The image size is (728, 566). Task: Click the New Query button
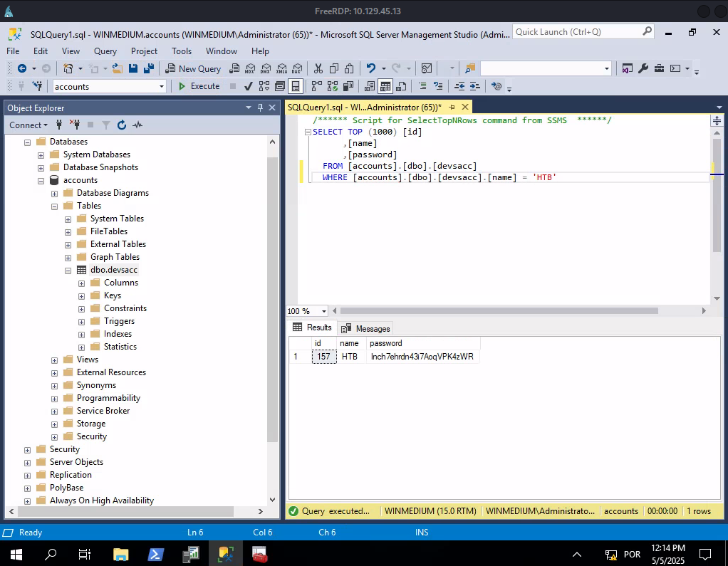pyautogui.click(x=193, y=68)
